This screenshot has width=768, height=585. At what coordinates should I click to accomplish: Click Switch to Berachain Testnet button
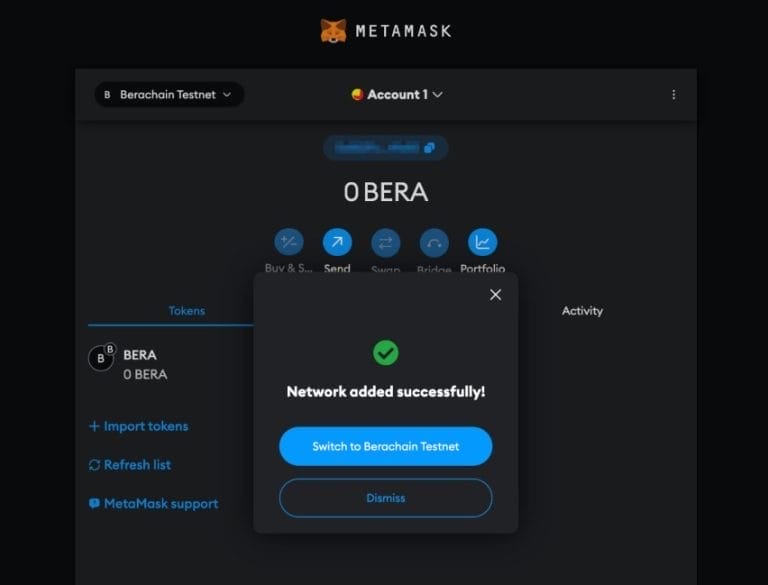(385, 446)
